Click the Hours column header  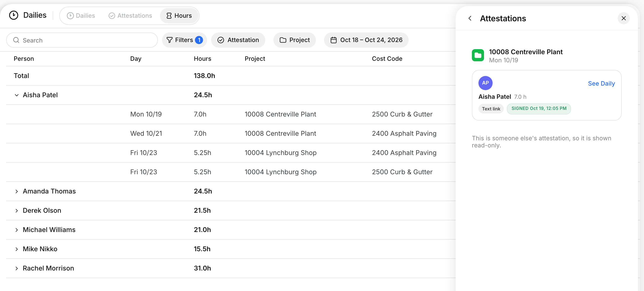click(203, 59)
